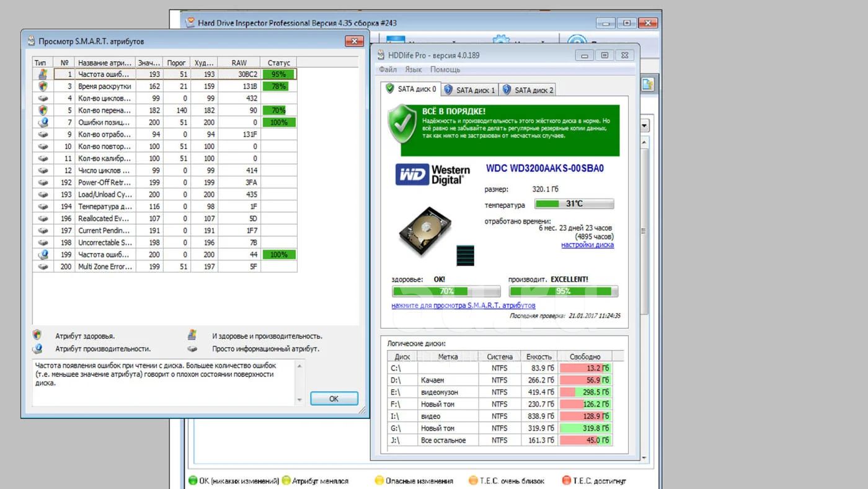Open the Файл menu in HDDlife Pro

[x=387, y=70]
